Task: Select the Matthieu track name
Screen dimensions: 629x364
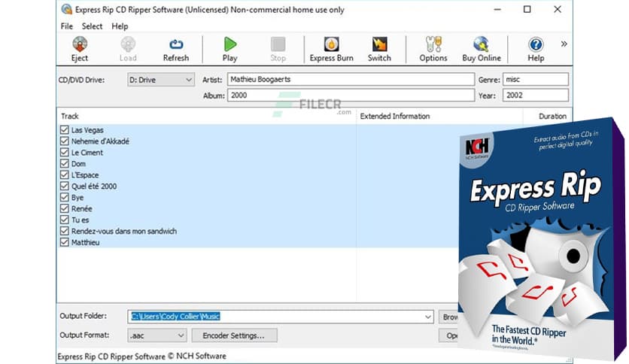Action: [86, 242]
